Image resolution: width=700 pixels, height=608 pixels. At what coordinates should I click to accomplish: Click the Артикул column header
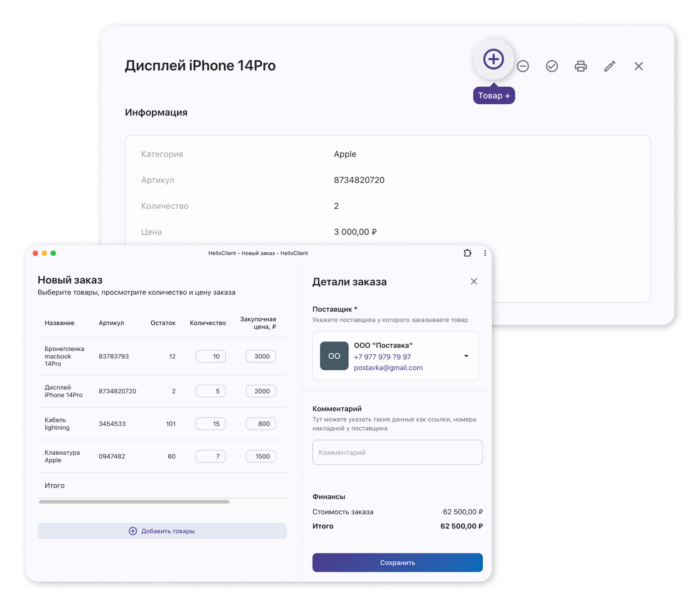coord(111,323)
